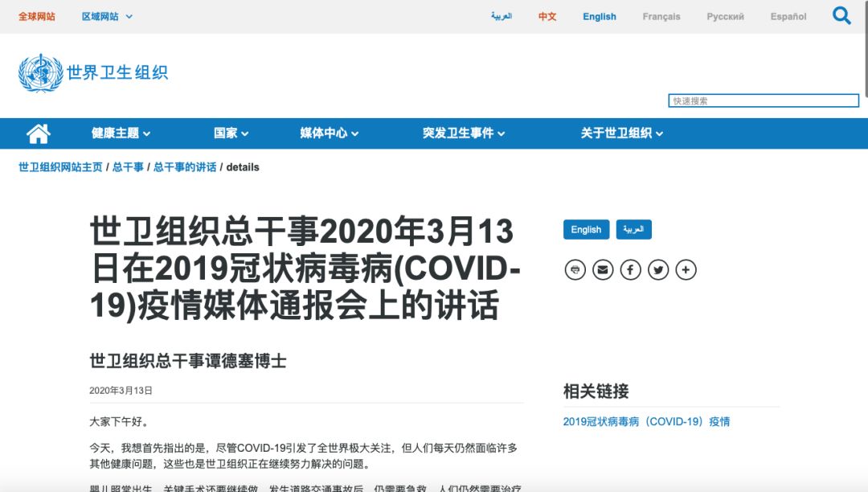
Task: Switch site language to Français
Action: [661, 17]
